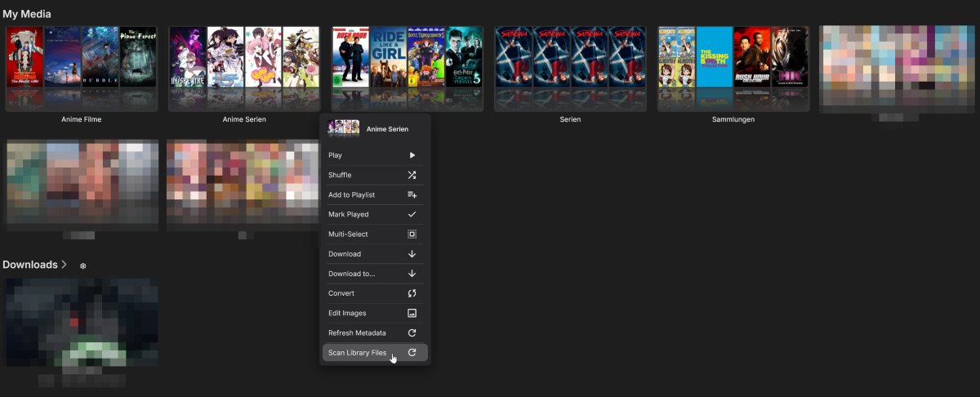Mark the library as played via checkmark
The image size is (980, 397).
pos(412,214)
